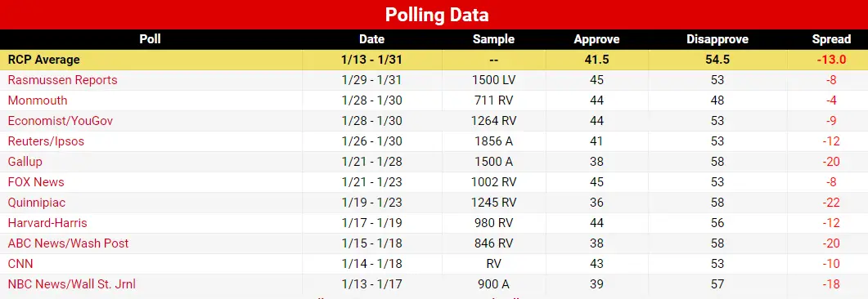Click the Polling Data title banner

click(434, 15)
